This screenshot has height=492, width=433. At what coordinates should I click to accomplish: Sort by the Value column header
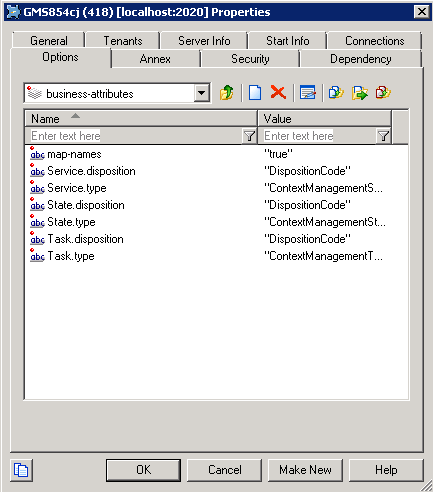pos(324,119)
